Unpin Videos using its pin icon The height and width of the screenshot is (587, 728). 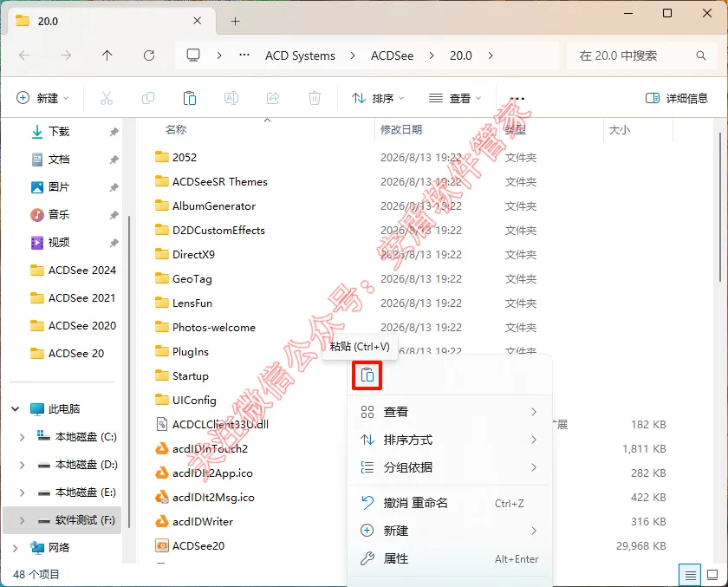(x=114, y=243)
